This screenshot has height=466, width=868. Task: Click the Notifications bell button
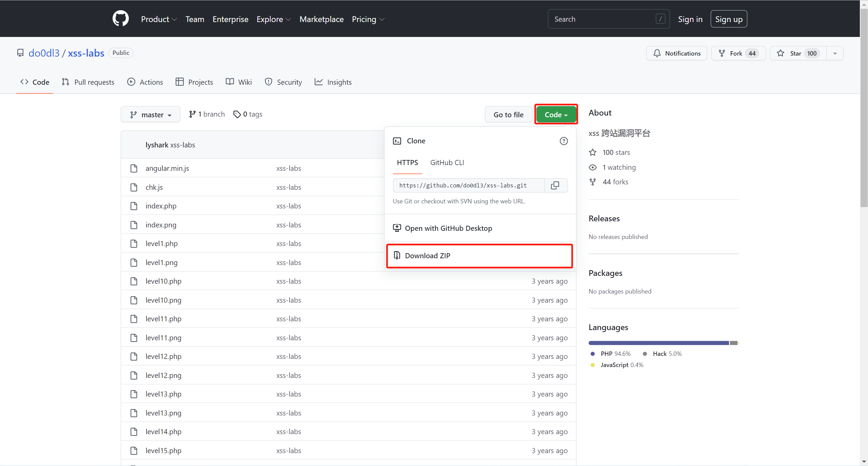point(676,53)
